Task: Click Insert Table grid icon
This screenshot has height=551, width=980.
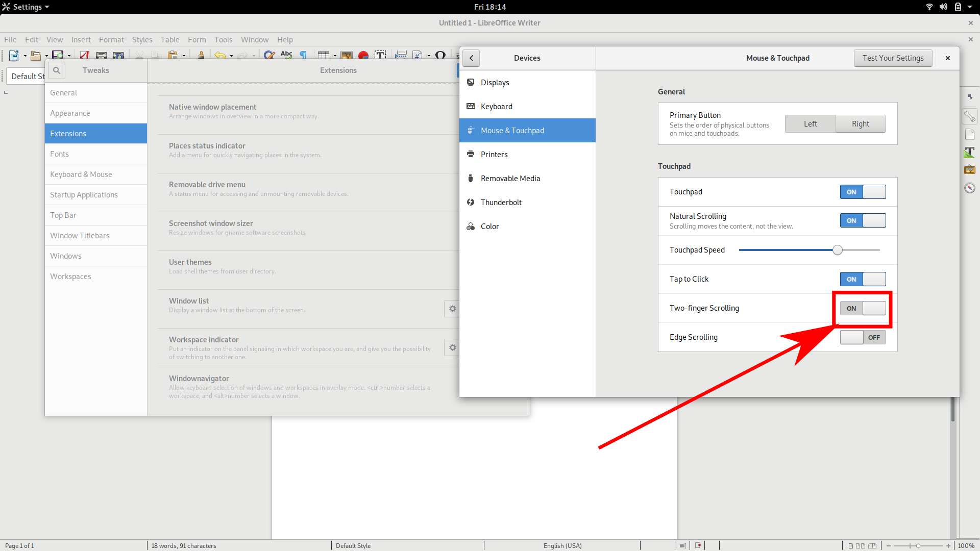Action: pos(324,55)
